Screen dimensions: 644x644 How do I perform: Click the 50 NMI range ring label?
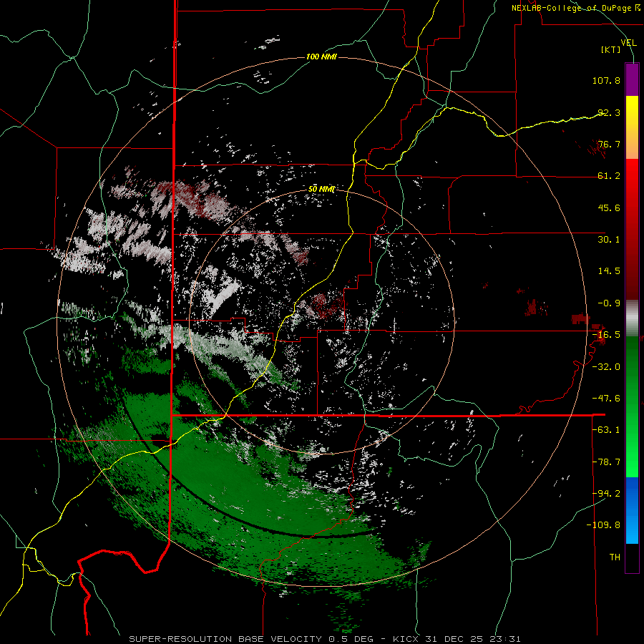pos(321,189)
